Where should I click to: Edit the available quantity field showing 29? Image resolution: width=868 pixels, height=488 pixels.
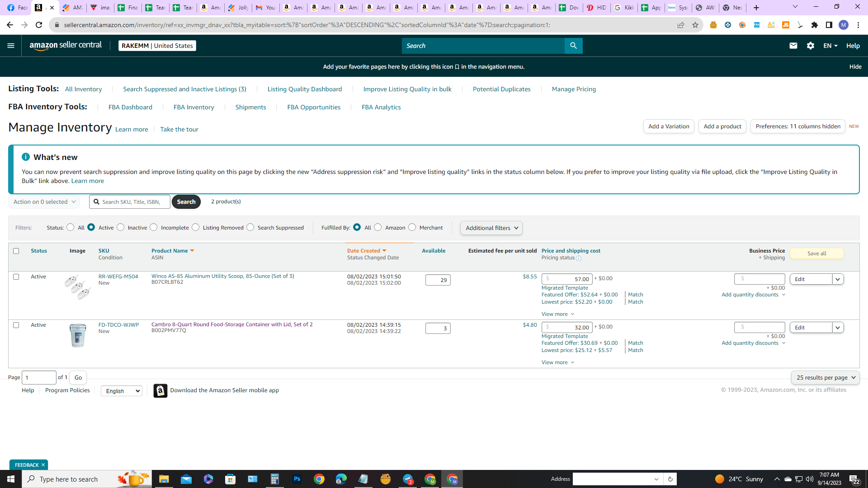tap(438, 280)
